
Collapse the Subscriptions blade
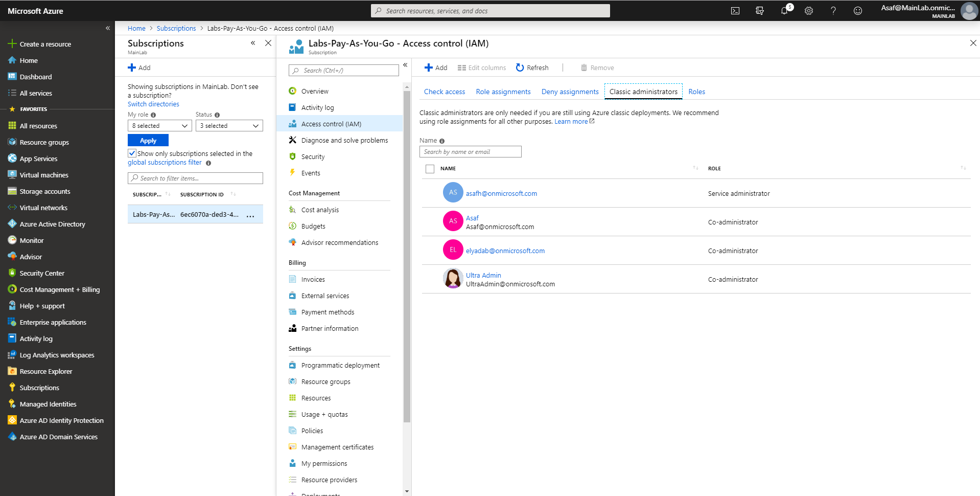pos(253,43)
